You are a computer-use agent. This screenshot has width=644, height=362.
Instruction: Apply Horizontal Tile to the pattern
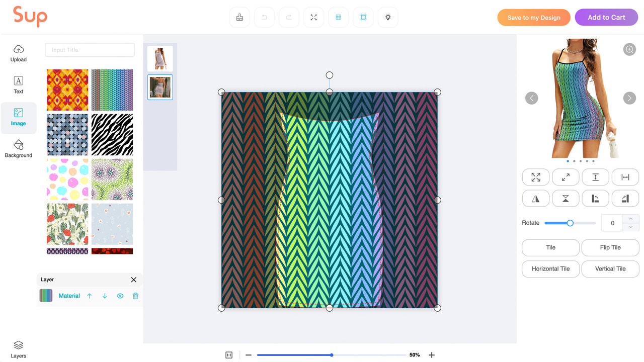[x=550, y=269]
